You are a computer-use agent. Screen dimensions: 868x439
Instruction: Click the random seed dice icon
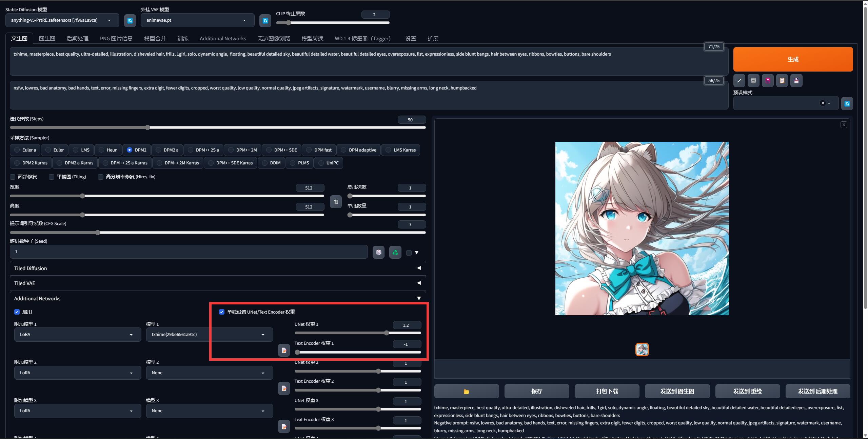pos(378,252)
